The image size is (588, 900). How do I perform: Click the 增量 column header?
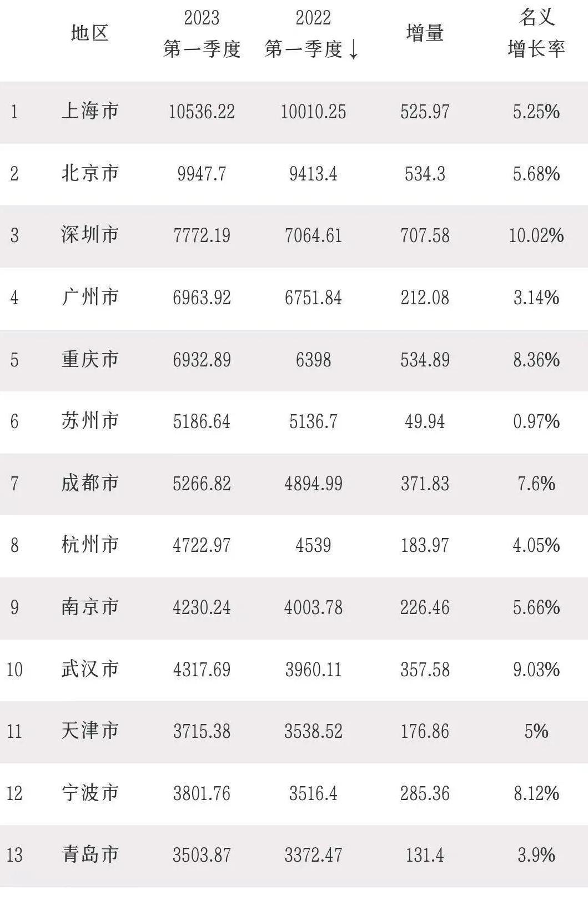click(x=425, y=33)
